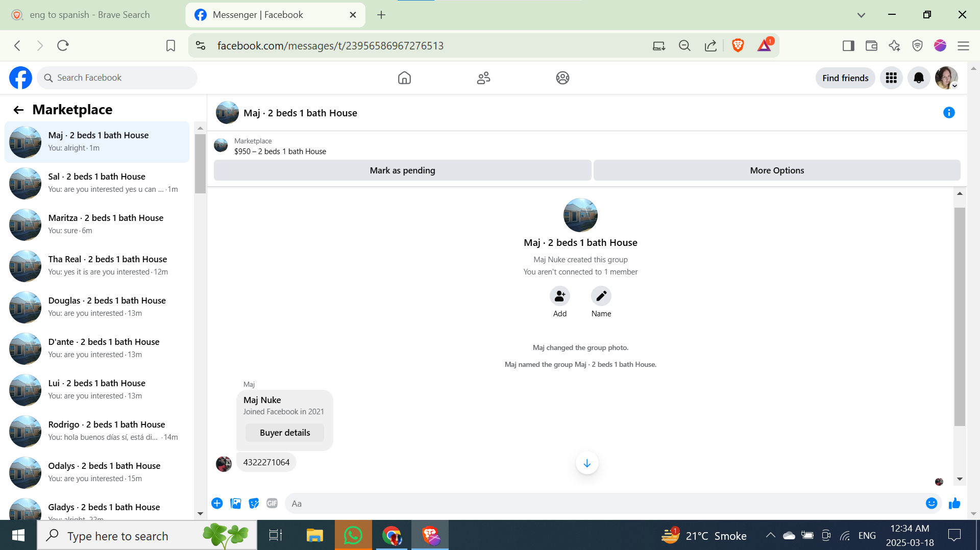This screenshot has width=980, height=550.
Task: Open the Maritza conversation
Action: 97,224
